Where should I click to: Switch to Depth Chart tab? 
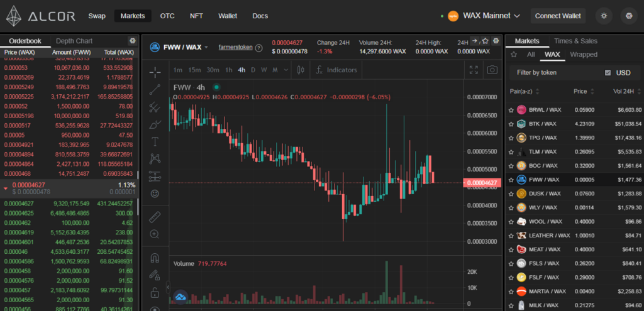74,41
